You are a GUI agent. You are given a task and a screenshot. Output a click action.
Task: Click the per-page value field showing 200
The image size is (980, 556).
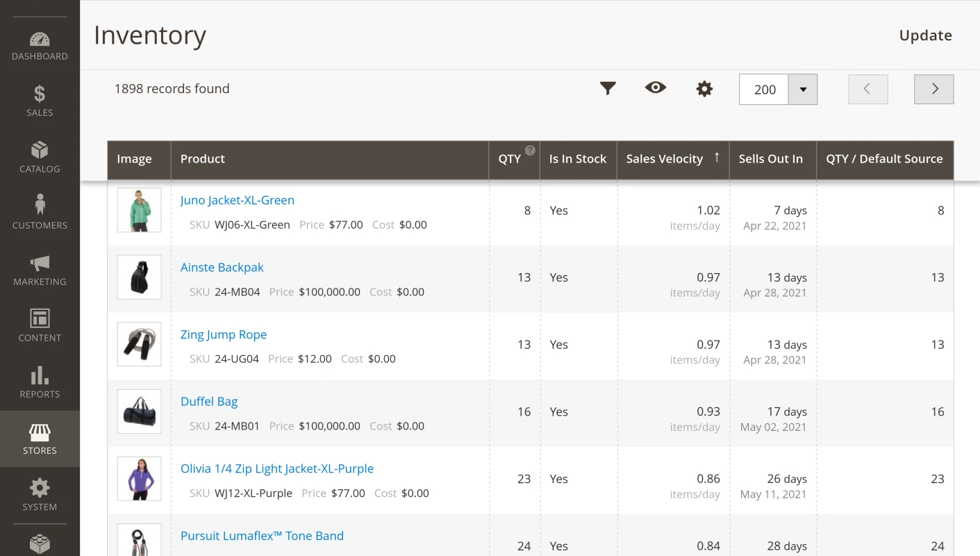coord(764,90)
